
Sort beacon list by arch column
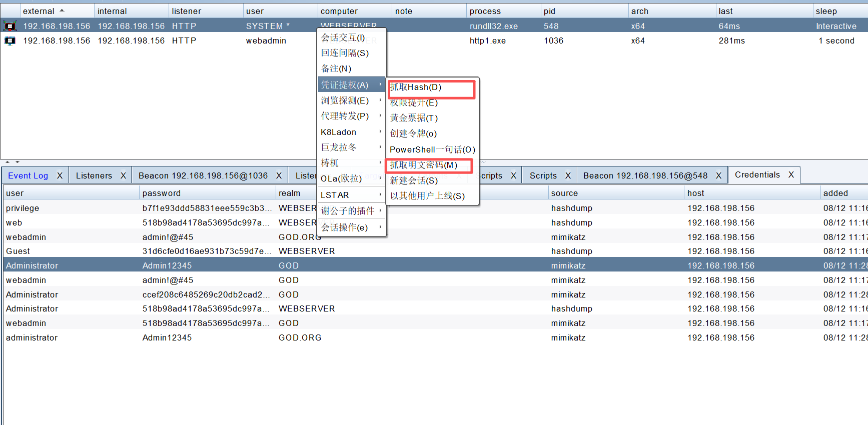pos(672,11)
